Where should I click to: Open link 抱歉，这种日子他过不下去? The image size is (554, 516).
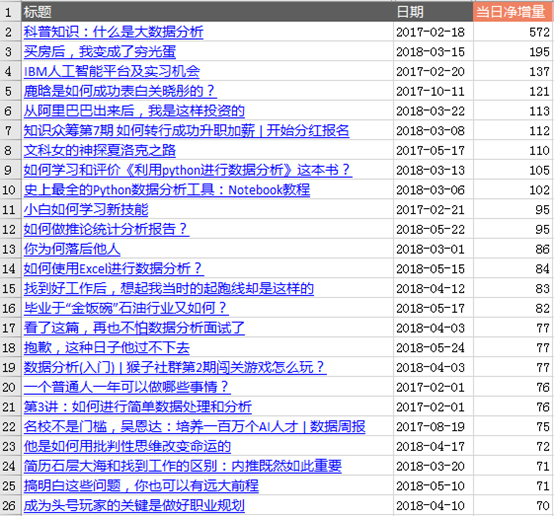pos(107,348)
